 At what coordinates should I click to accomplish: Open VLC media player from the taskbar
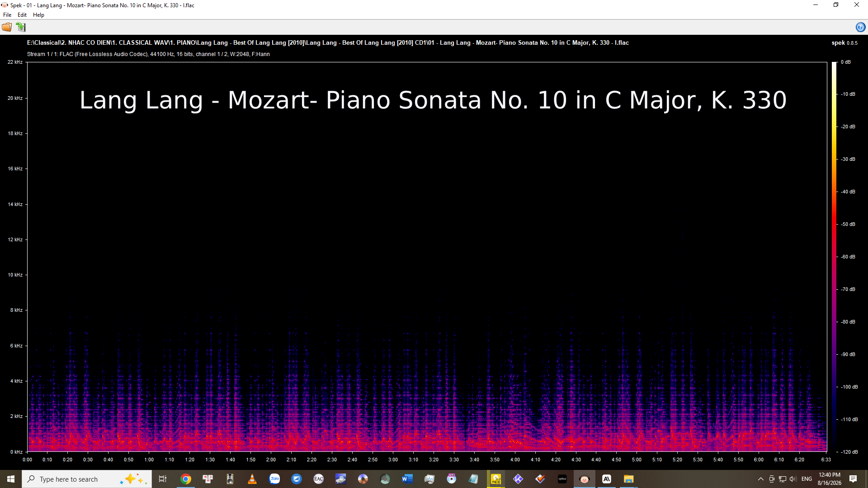coord(252,479)
